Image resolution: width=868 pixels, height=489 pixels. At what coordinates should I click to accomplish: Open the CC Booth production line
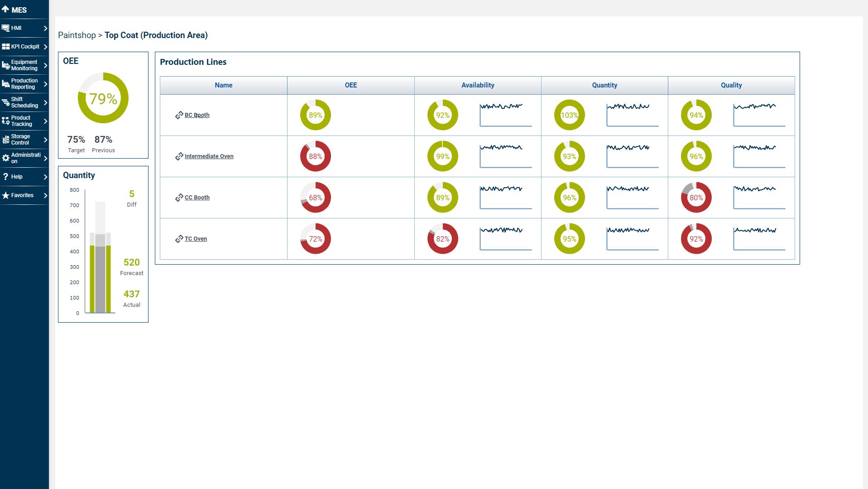[197, 198]
